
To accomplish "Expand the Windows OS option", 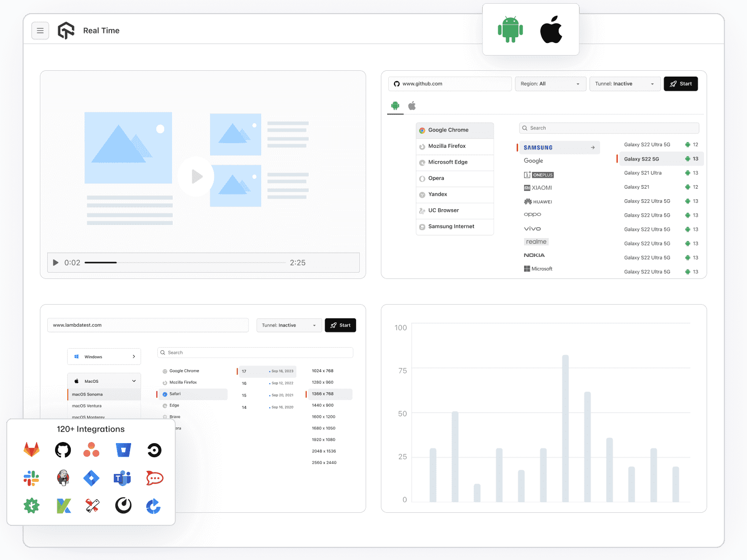I will (x=104, y=357).
